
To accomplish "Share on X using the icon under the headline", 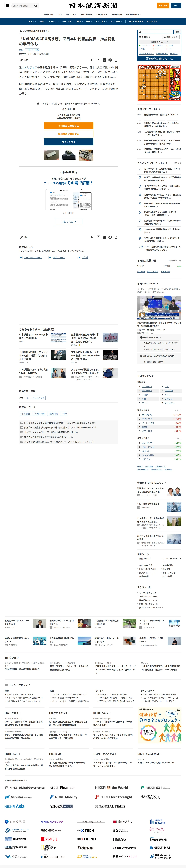I will tap(104, 60).
